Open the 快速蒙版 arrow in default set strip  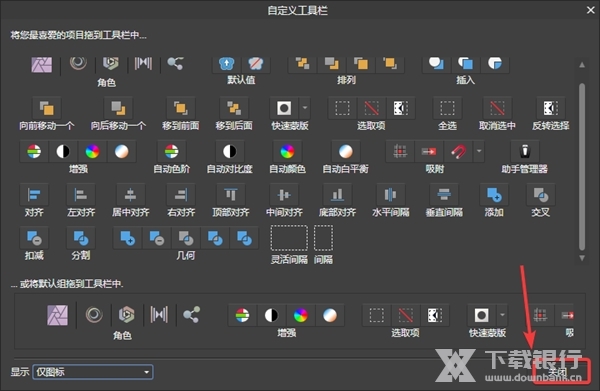pyautogui.click(x=502, y=315)
